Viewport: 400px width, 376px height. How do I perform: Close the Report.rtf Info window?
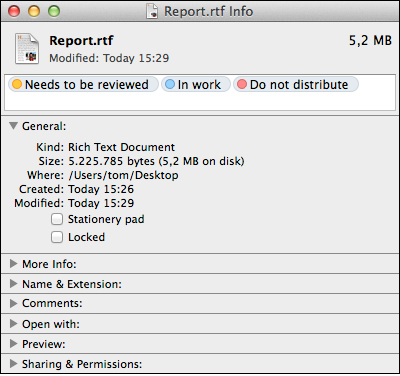pos(14,11)
